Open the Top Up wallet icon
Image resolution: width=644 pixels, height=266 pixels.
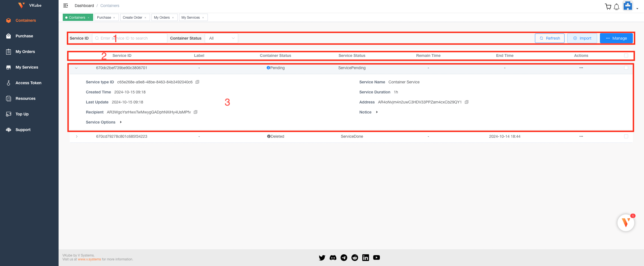click(9, 114)
